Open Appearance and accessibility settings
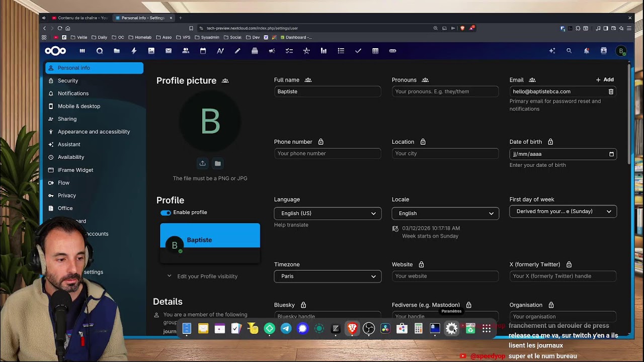 (x=95, y=132)
